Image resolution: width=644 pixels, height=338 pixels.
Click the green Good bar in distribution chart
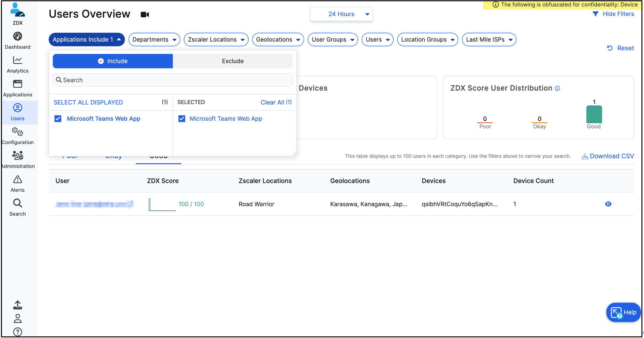tap(594, 114)
